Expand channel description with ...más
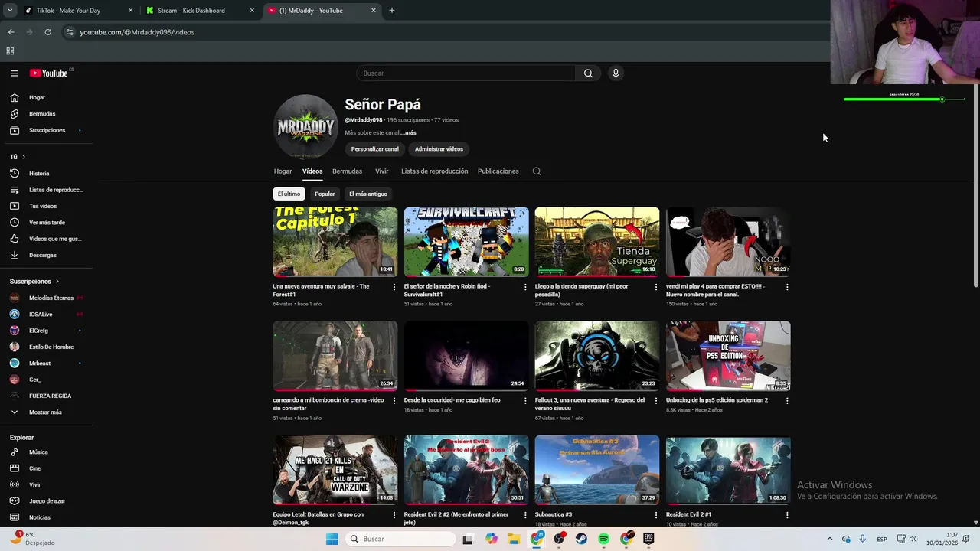The image size is (980, 551). (408, 133)
